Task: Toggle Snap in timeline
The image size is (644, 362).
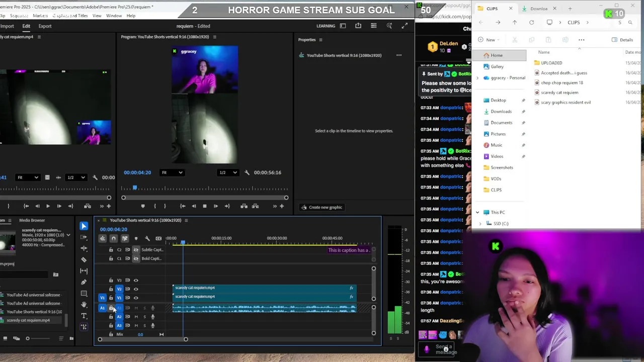Action: pyautogui.click(x=113, y=238)
